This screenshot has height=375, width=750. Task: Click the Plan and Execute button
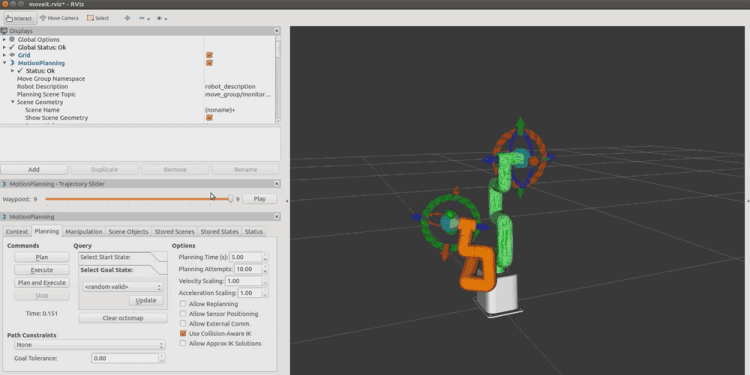(42, 283)
